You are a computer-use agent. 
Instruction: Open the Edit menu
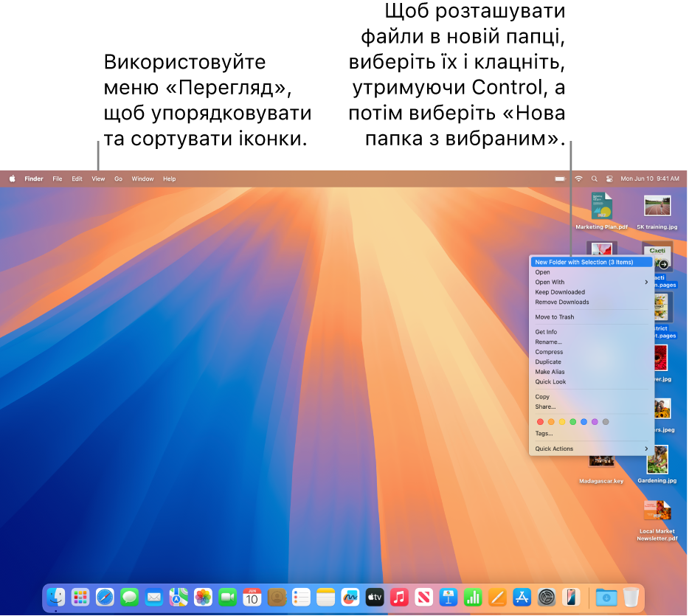pos(77,179)
